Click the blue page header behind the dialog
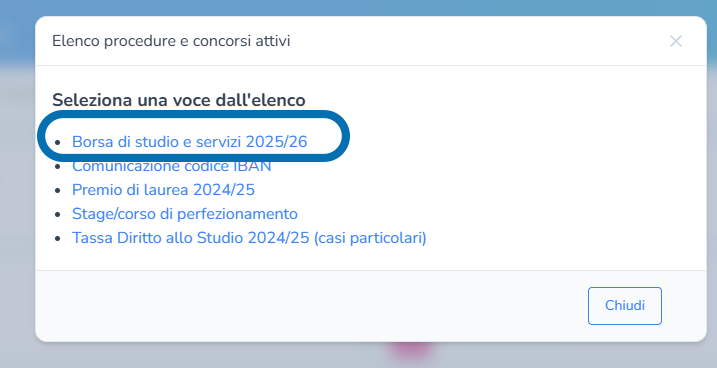Image resolution: width=717 pixels, height=368 pixels. tap(358, 8)
